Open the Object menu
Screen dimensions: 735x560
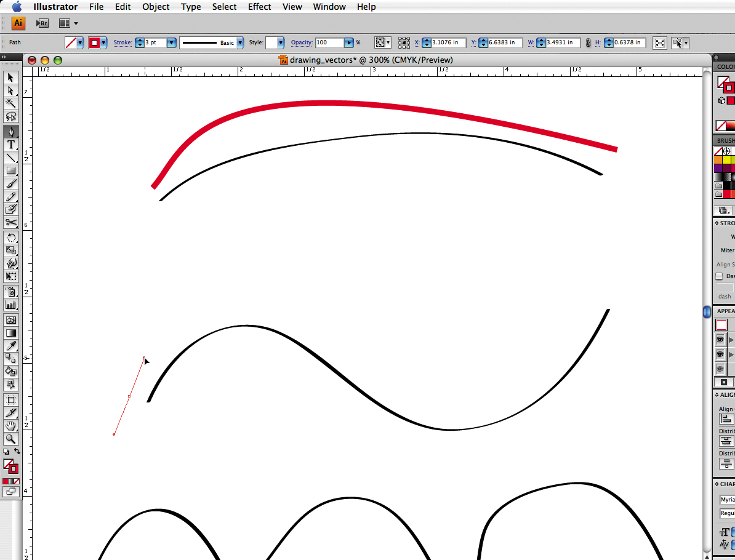(x=156, y=7)
